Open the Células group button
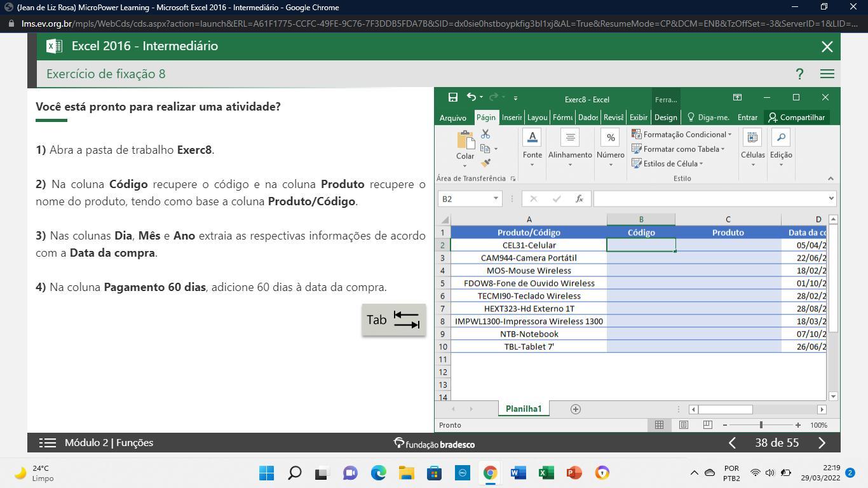Image resolution: width=868 pixels, height=488 pixels. [x=753, y=148]
